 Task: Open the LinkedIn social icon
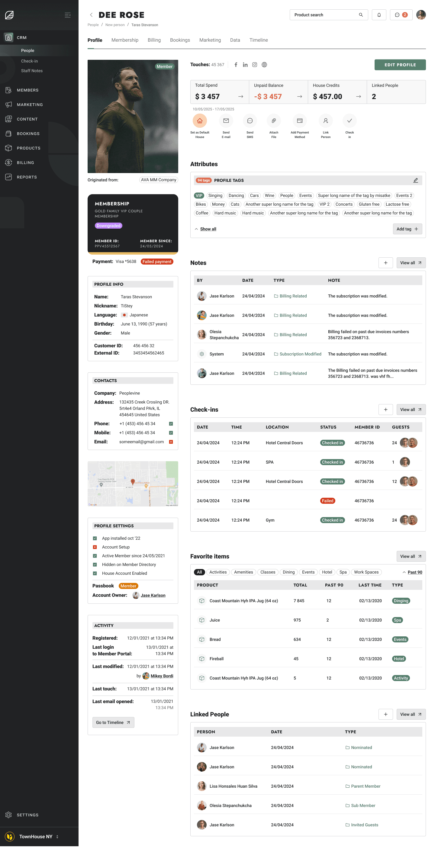[245, 65]
